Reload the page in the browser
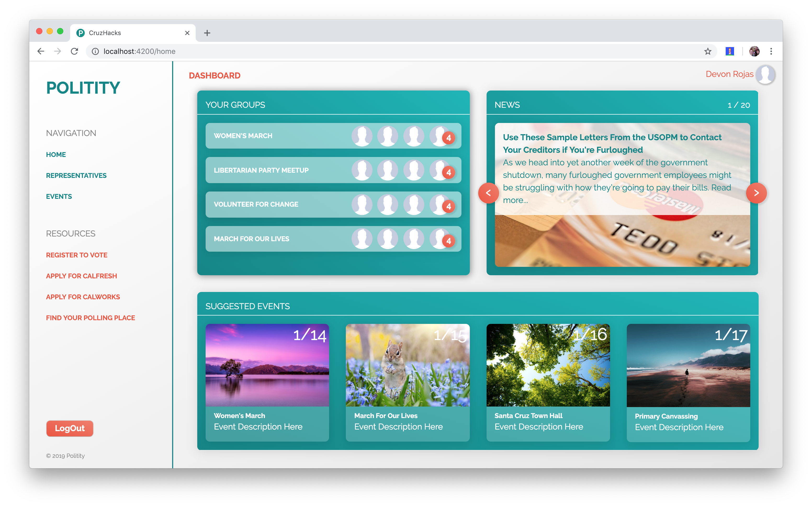Screen dimensions: 812x507 (75, 51)
